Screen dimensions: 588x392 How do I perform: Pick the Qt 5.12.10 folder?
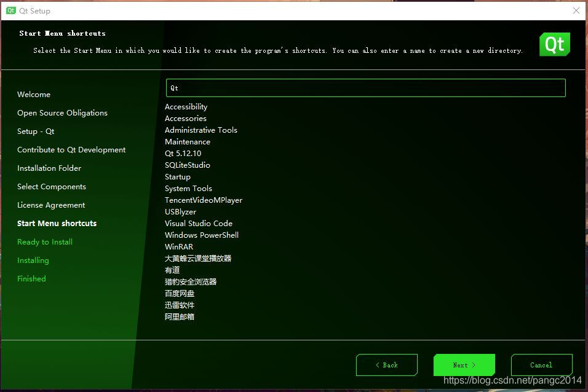coord(183,153)
